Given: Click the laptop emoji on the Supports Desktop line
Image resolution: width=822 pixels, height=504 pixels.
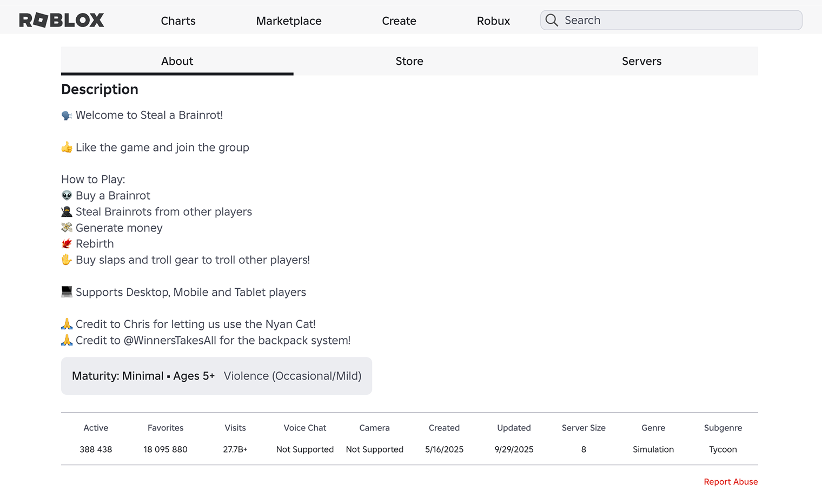Looking at the screenshot, I should pos(66,292).
